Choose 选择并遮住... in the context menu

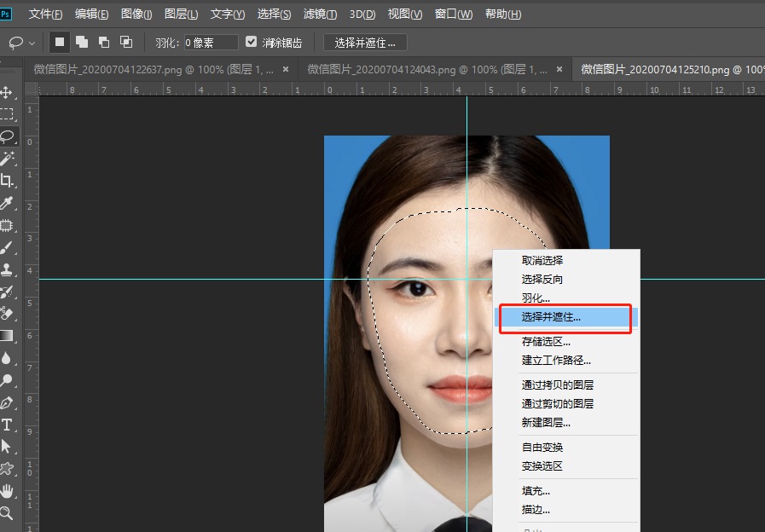pos(551,317)
